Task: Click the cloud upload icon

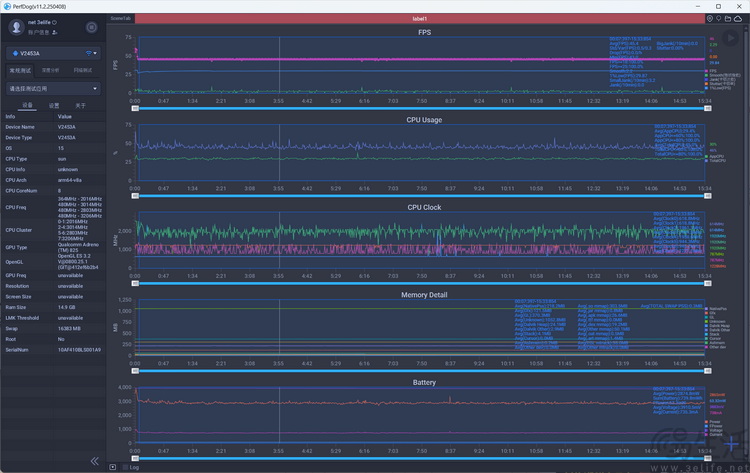Action: tap(738, 19)
